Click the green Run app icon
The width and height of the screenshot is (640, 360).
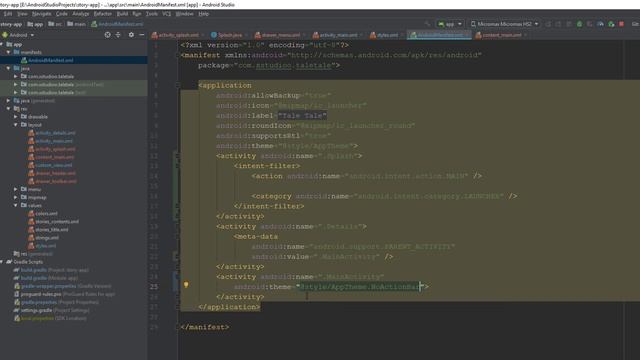[579, 24]
